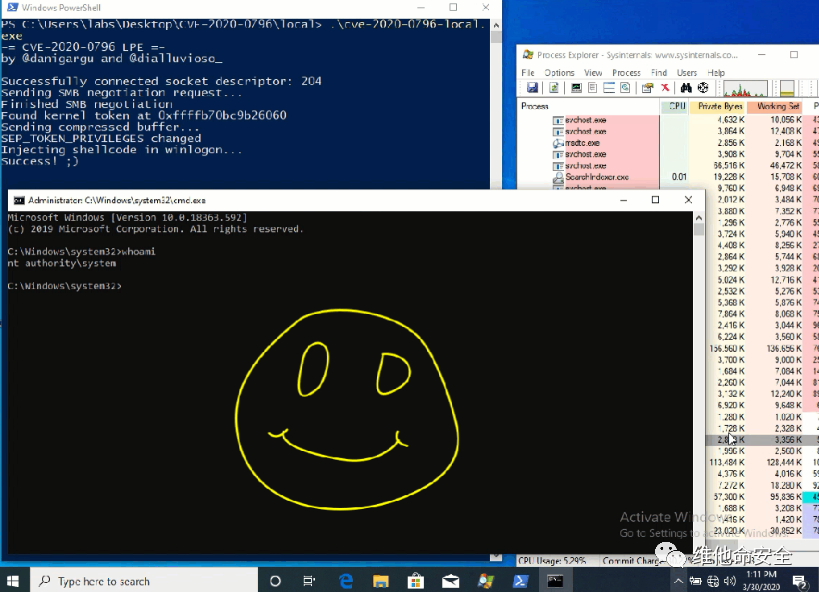
Task: Click the binoculars Find Handle icon
Action: [685, 88]
